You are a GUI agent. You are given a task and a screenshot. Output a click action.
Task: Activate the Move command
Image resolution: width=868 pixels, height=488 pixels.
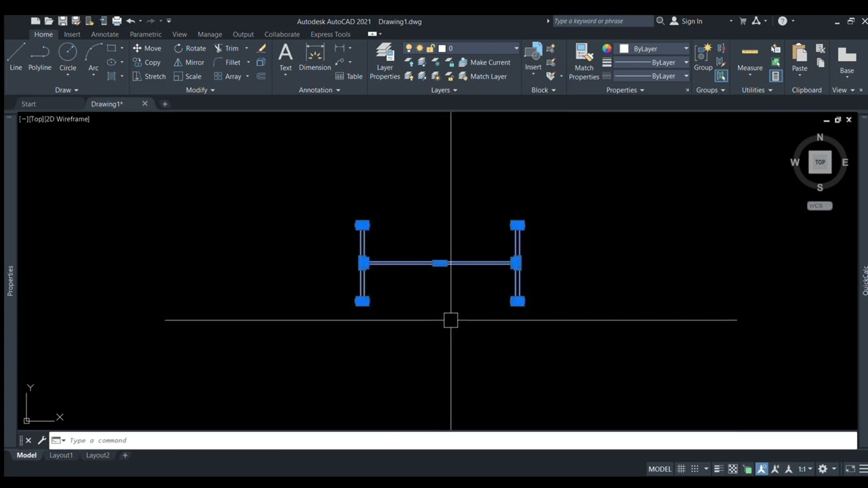pyautogui.click(x=147, y=48)
